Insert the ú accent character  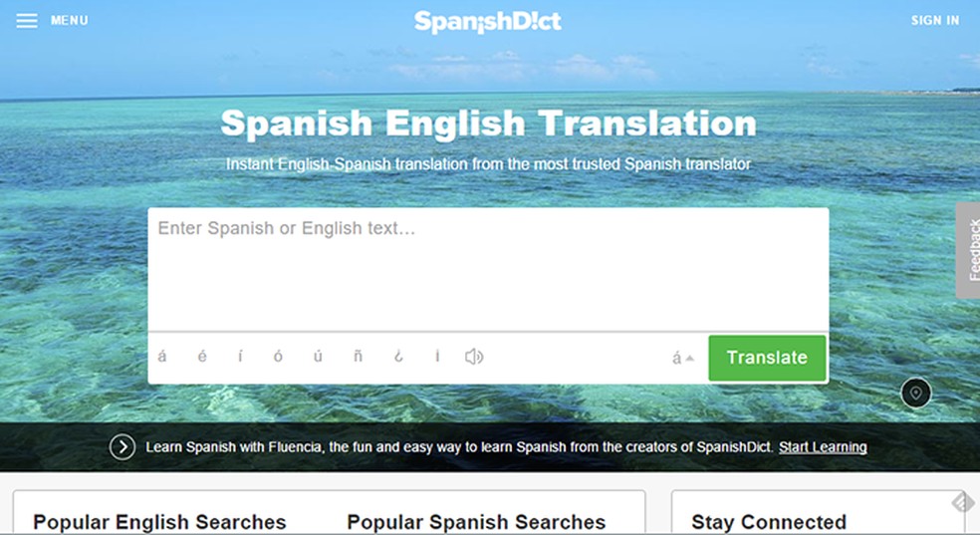[318, 357]
